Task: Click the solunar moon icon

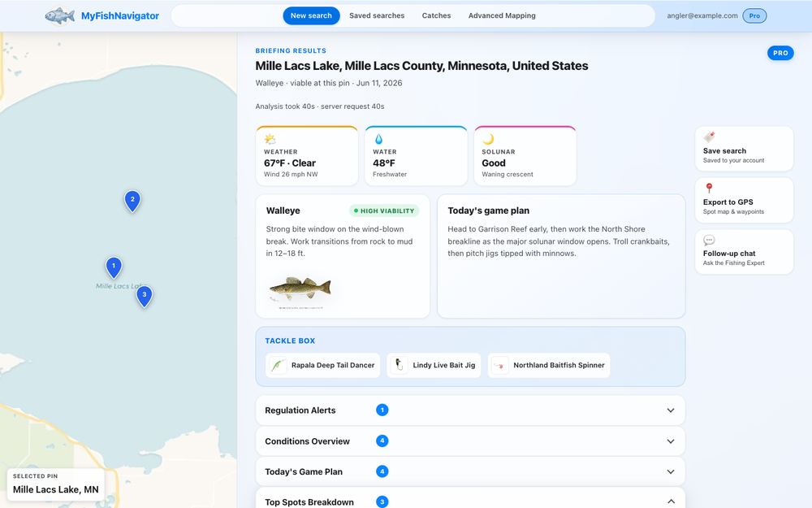Action: [x=488, y=139]
